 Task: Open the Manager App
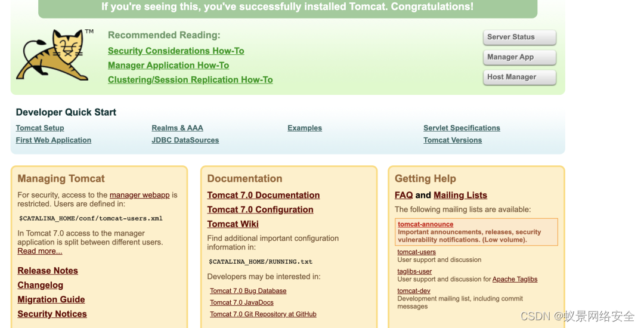[519, 57]
